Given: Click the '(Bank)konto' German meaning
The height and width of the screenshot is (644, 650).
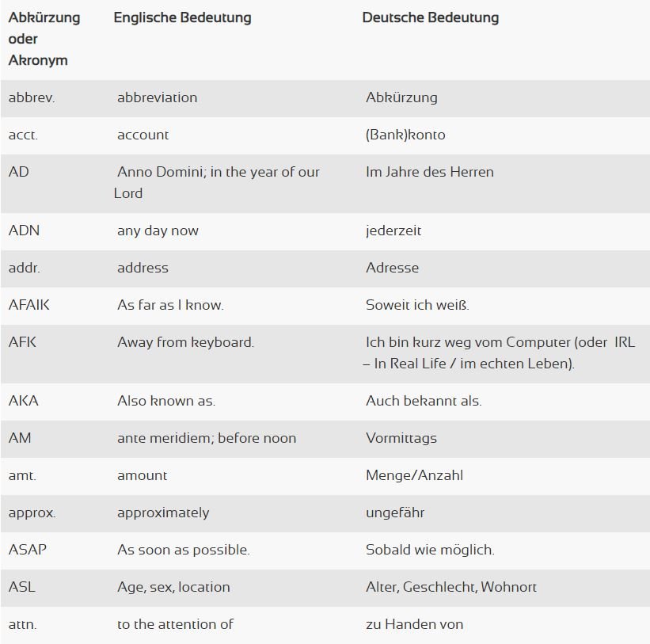Looking at the screenshot, I should click(405, 135).
